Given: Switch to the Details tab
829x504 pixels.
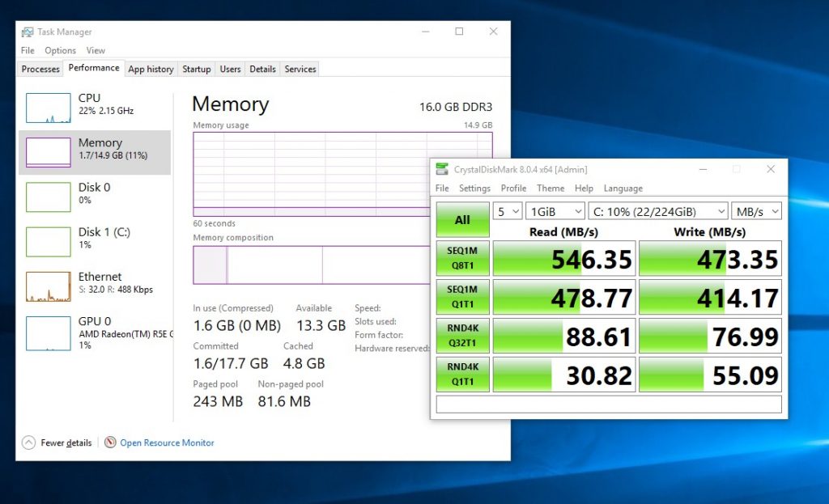Looking at the screenshot, I should tap(263, 70).
